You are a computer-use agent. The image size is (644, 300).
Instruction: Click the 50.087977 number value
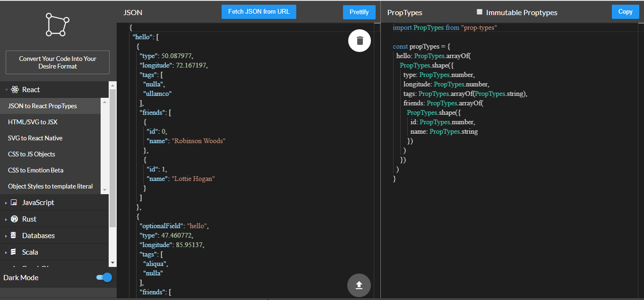(x=177, y=56)
